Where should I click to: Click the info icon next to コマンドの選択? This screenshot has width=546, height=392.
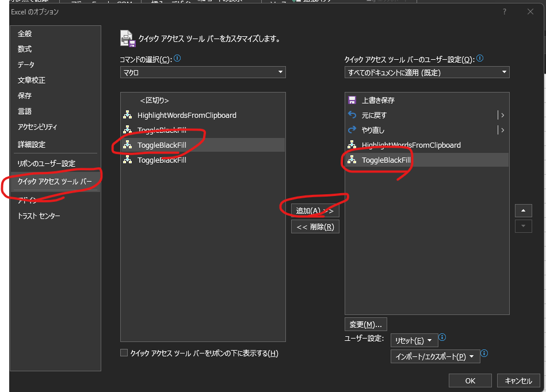177,59
